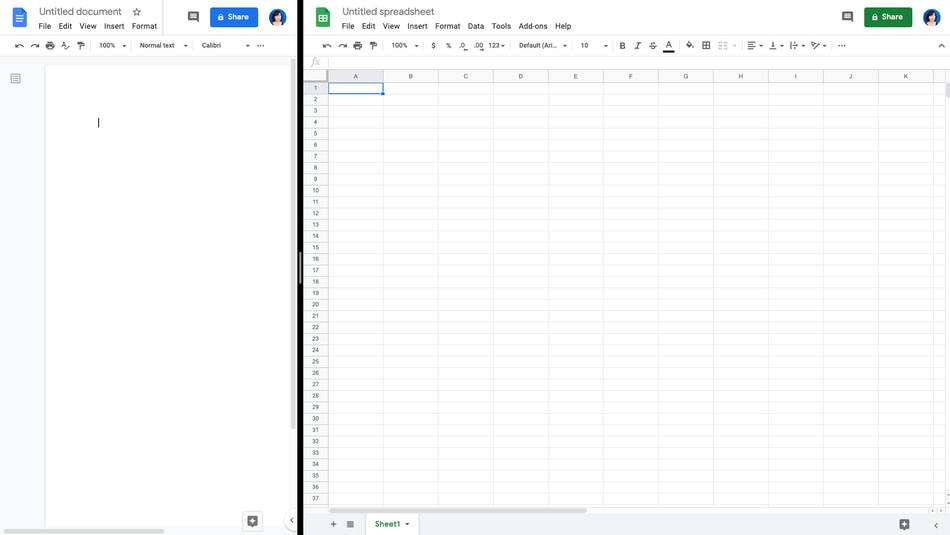
Task: Open the Normal text style dropdown
Action: click(164, 45)
